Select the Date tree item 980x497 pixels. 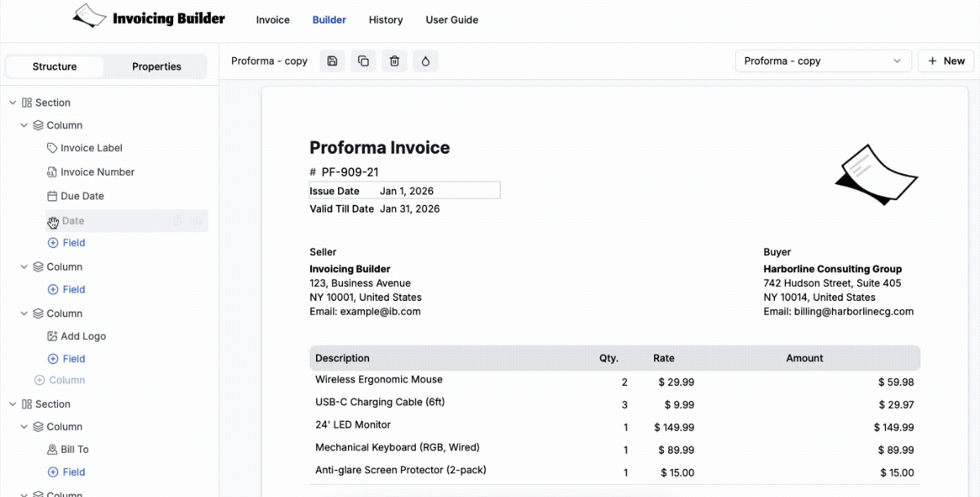point(127,221)
